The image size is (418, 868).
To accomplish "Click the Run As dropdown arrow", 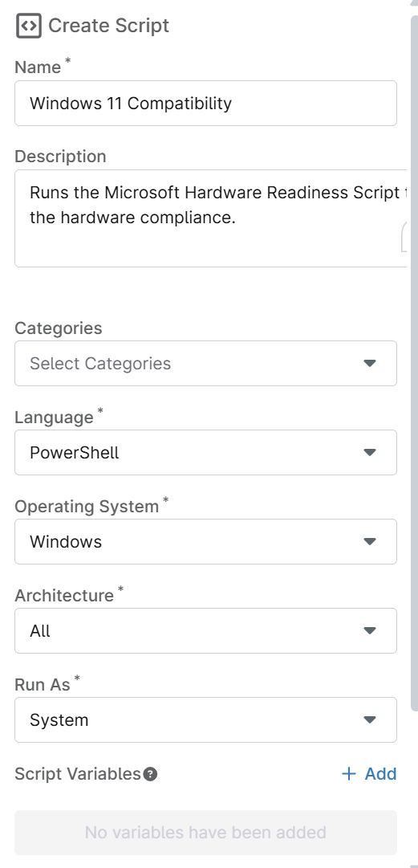I will click(x=370, y=719).
